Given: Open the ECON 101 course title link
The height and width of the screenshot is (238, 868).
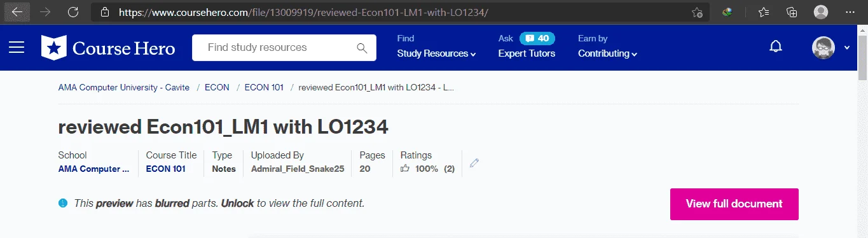Looking at the screenshot, I should (x=165, y=169).
